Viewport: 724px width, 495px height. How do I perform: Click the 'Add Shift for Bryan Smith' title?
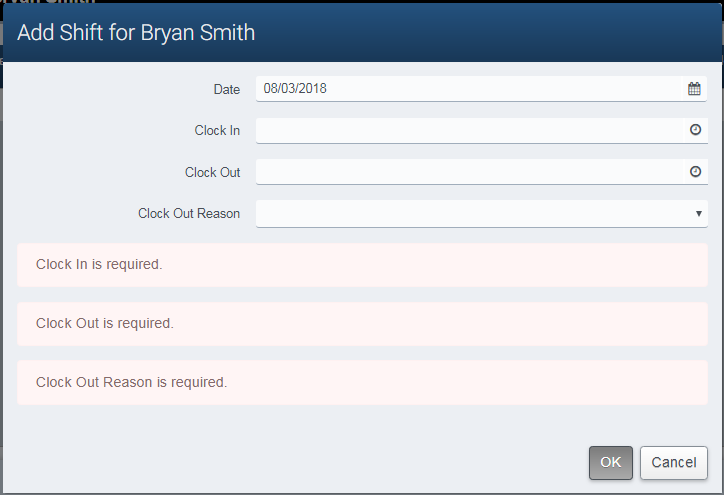(x=136, y=33)
